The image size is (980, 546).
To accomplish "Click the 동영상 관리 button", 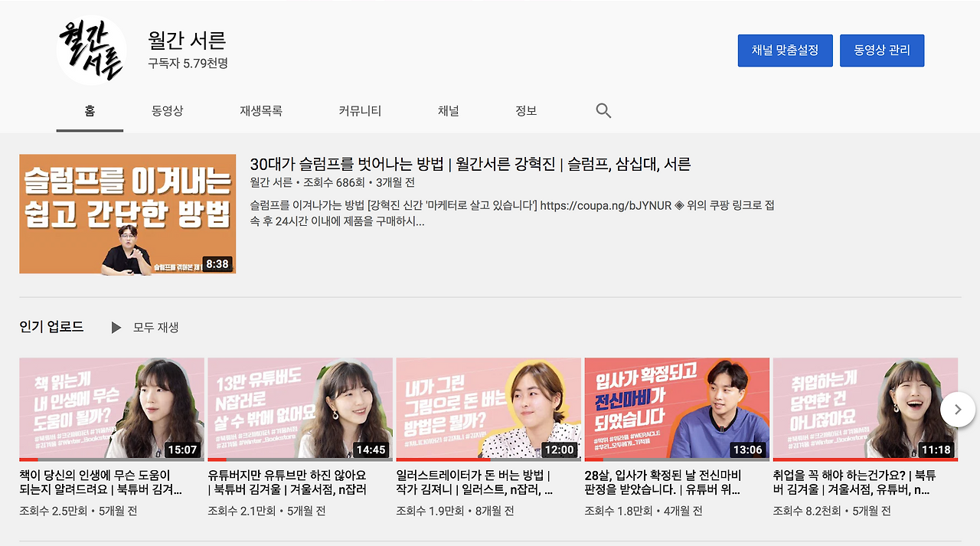I will pyautogui.click(x=882, y=51).
